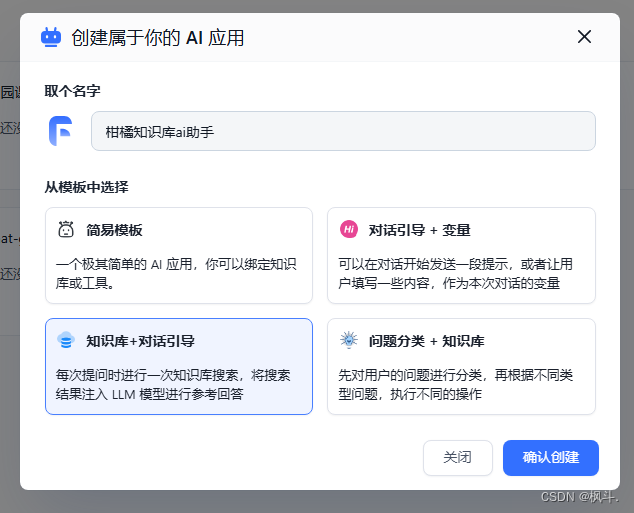Click the lightbulb icon for 问题分类
Viewport: 634px width, 513px height.
pyautogui.click(x=349, y=340)
